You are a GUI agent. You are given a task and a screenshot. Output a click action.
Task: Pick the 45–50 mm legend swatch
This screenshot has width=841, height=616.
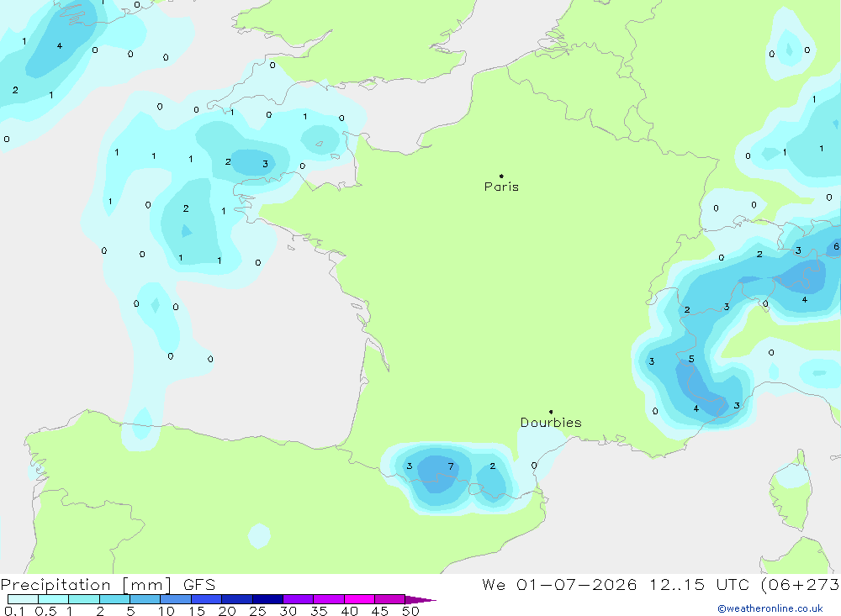[x=390, y=599]
